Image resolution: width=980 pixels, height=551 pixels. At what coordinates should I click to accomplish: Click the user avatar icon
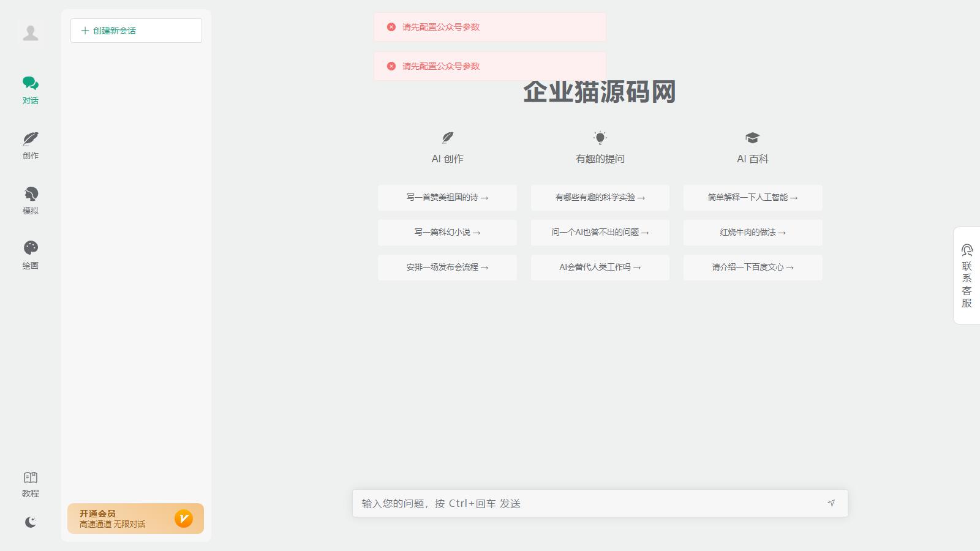31,33
